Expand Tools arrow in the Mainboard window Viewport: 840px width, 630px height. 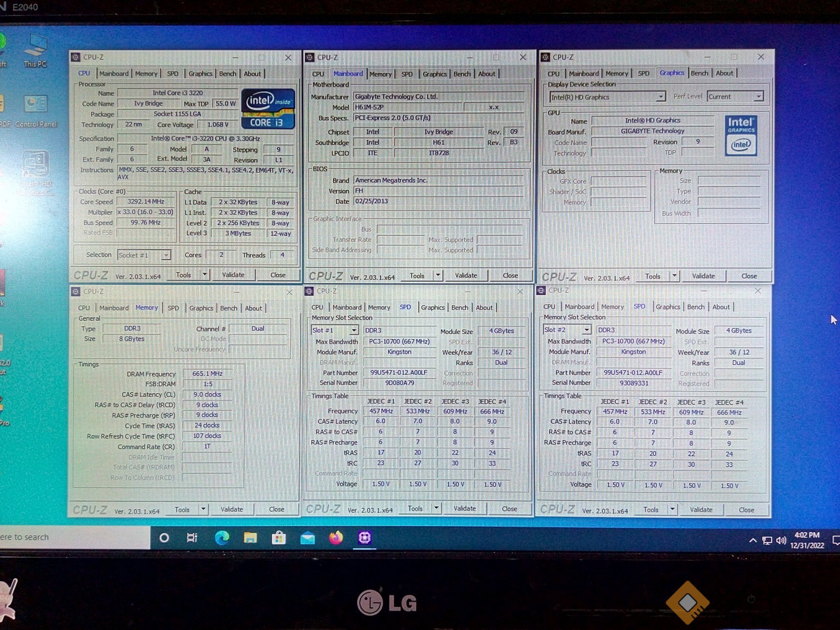coord(438,275)
